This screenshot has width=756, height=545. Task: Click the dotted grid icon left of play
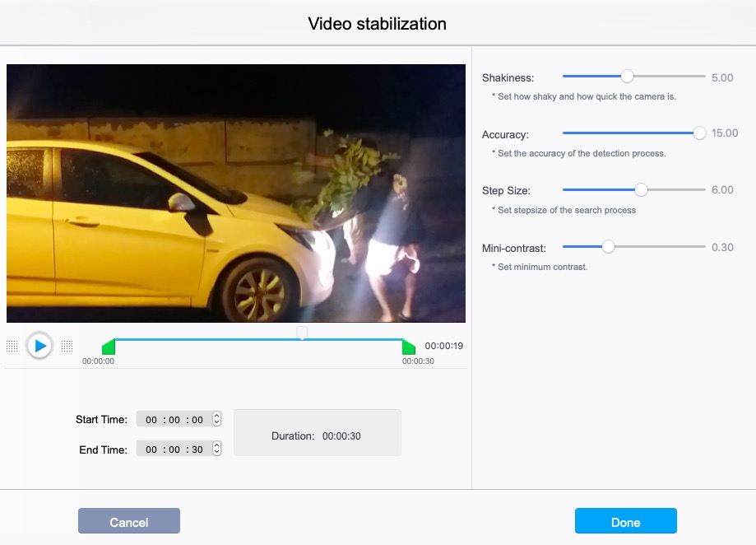[12, 346]
